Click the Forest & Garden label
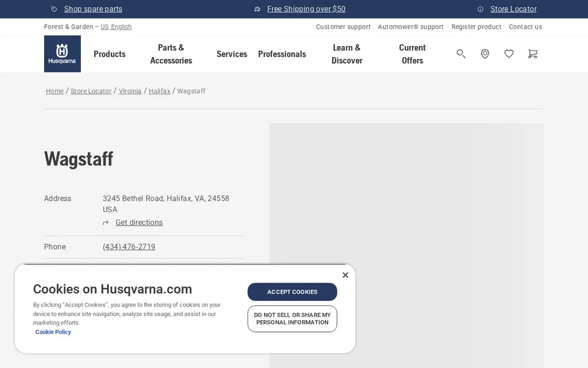588x368 pixels. pos(68,26)
